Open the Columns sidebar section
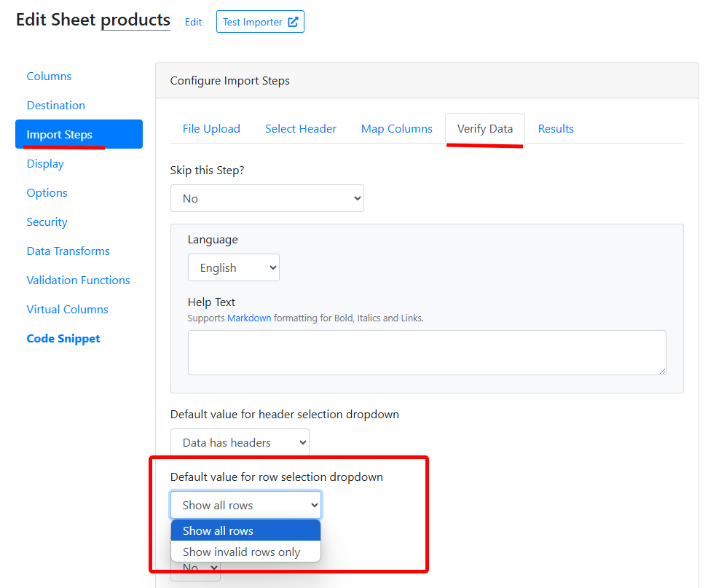This screenshot has height=588, width=716. pyautogui.click(x=49, y=77)
